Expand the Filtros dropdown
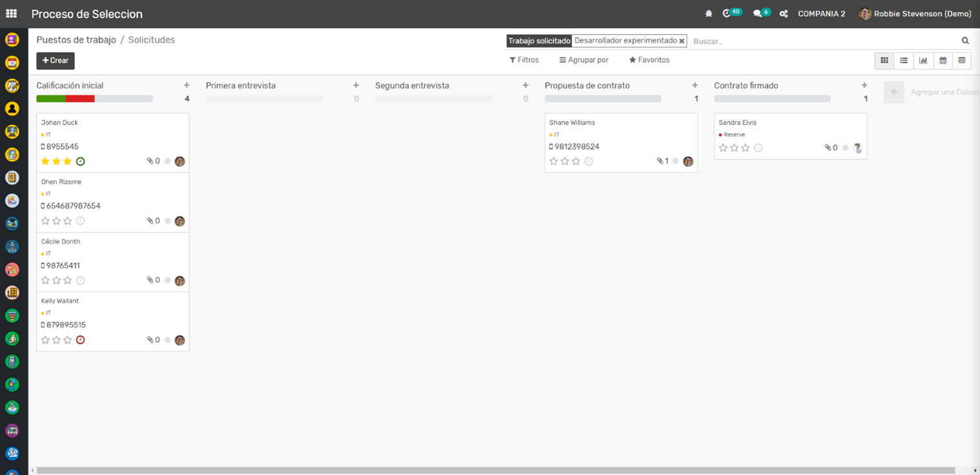This screenshot has width=980, height=475. [x=524, y=60]
